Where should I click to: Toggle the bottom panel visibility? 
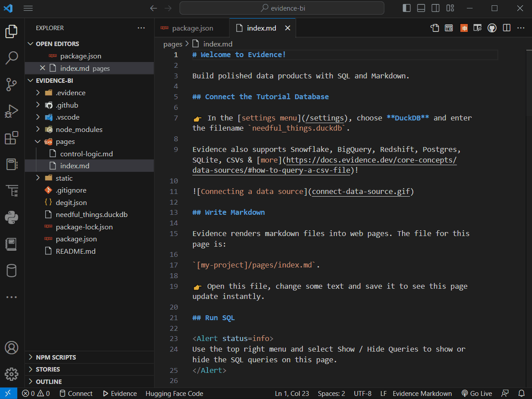[x=421, y=8]
